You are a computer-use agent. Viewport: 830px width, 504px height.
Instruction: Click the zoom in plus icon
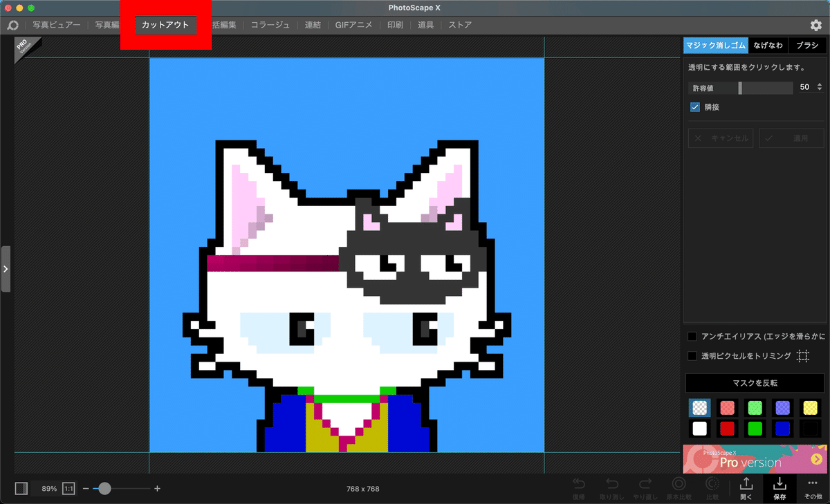(x=158, y=488)
